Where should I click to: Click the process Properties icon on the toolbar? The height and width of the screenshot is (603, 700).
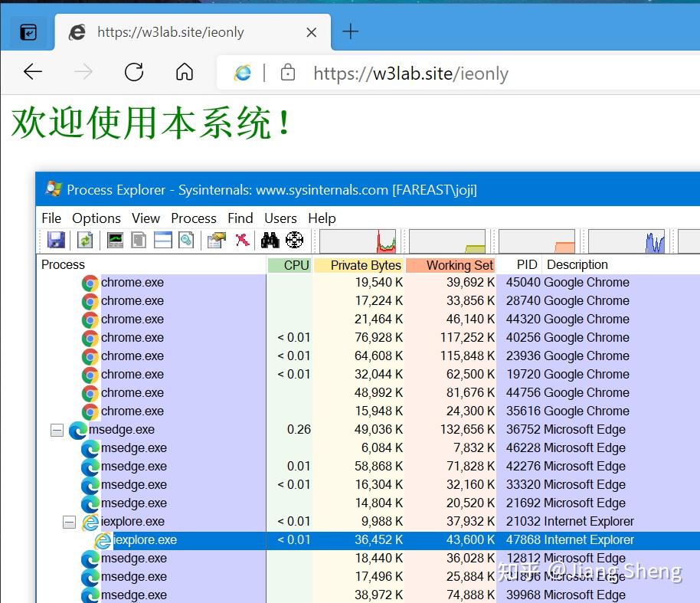(215, 240)
